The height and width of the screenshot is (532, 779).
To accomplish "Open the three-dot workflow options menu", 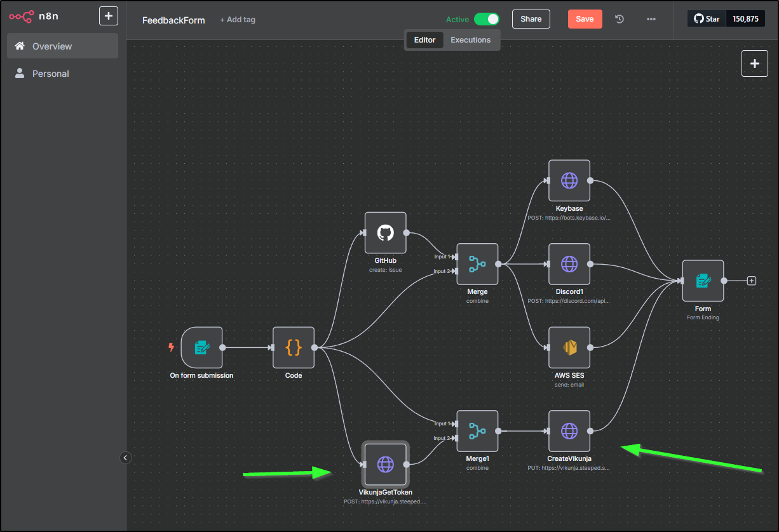I will (x=651, y=19).
